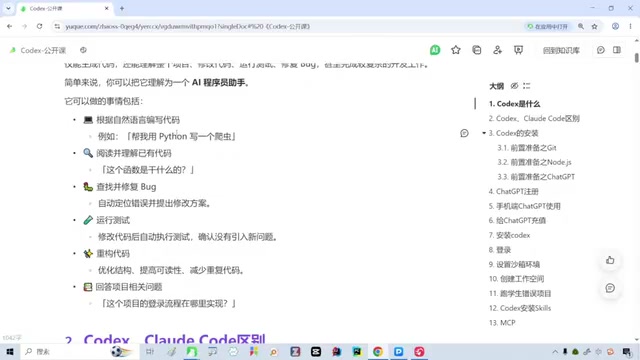640x360 pixels.
Task: Click the outline list-style icon
Action: (527, 86)
